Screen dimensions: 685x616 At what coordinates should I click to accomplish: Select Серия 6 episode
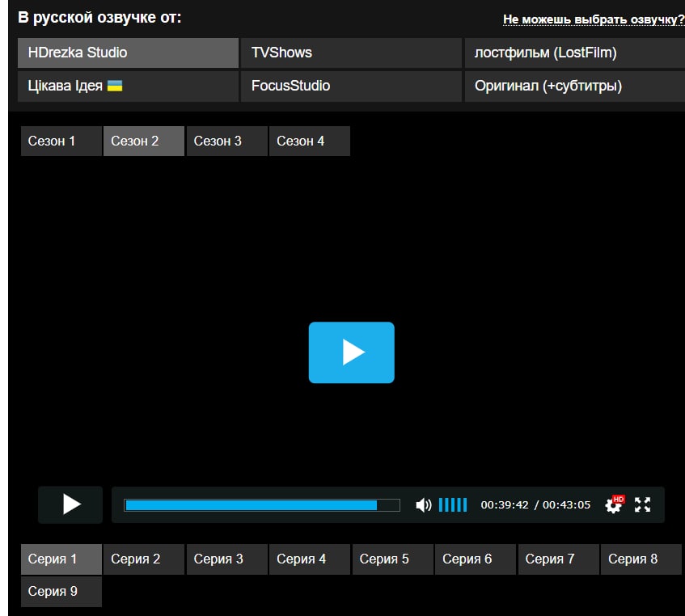(x=476, y=559)
